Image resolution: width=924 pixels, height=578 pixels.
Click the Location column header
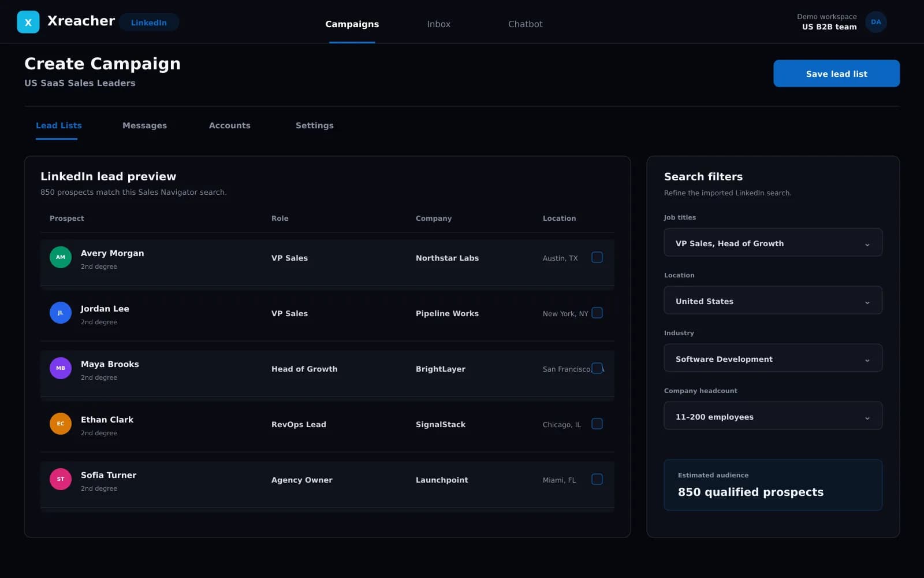point(559,218)
